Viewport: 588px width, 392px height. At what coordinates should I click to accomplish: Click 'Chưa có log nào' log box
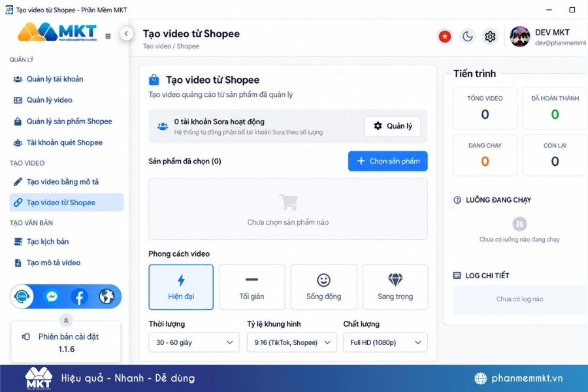pos(520,299)
